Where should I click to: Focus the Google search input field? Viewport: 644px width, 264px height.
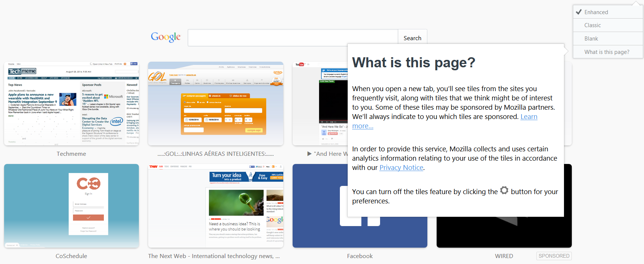click(x=293, y=38)
